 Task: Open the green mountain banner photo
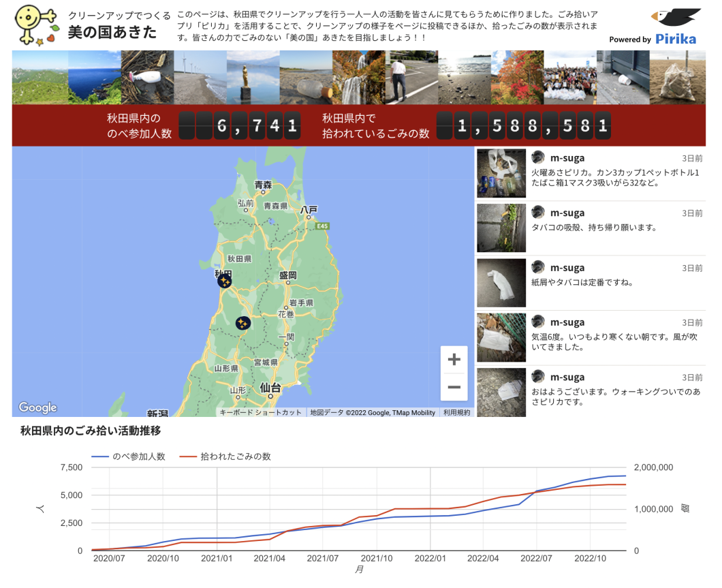40,78
